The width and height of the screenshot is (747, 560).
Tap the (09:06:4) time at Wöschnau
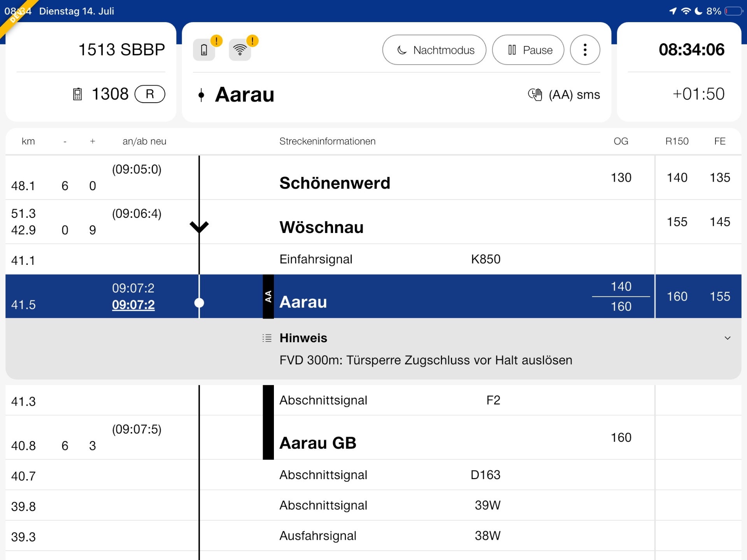(x=137, y=214)
